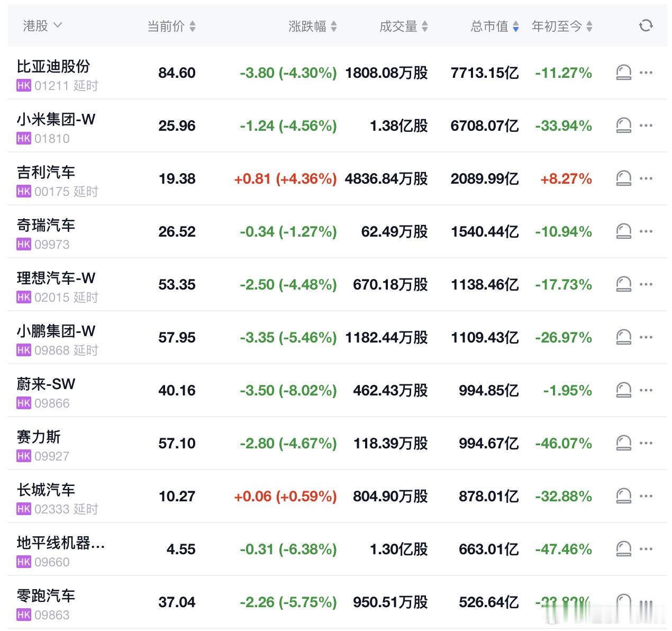672x631 pixels.
Task: Select stock code 01211
Action: click(x=52, y=86)
